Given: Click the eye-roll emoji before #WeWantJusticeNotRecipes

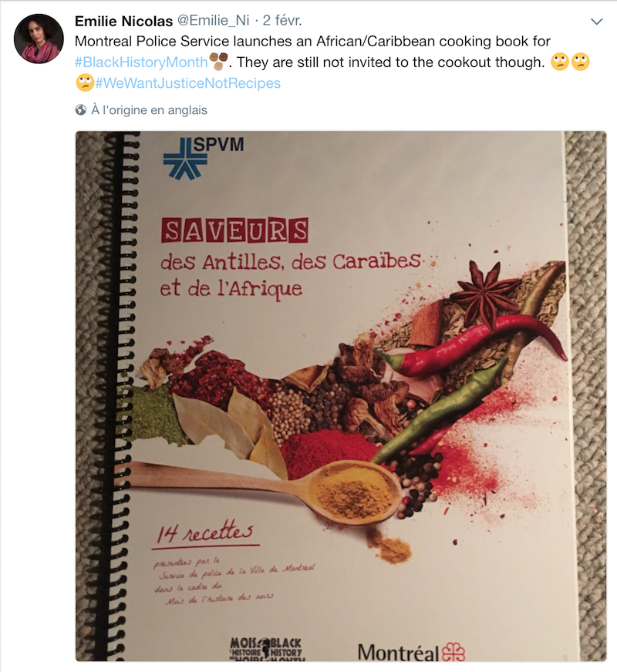Looking at the screenshot, I should point(85,82).
